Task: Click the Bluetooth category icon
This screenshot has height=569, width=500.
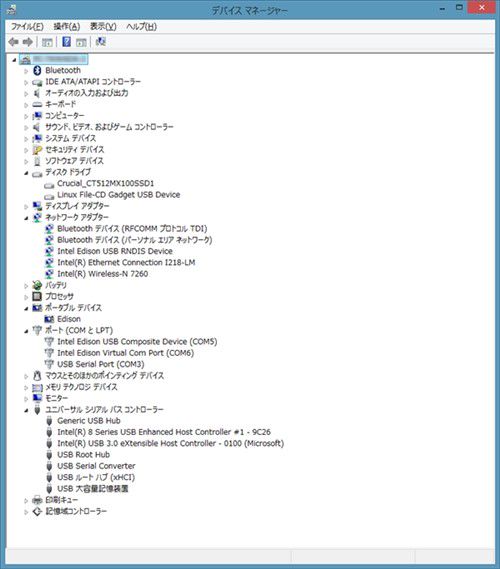Action: click(x=37, y=70)
